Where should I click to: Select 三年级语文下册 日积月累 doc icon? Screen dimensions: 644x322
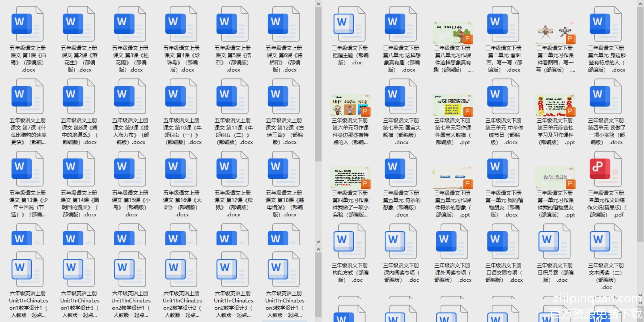pos(554,240)
